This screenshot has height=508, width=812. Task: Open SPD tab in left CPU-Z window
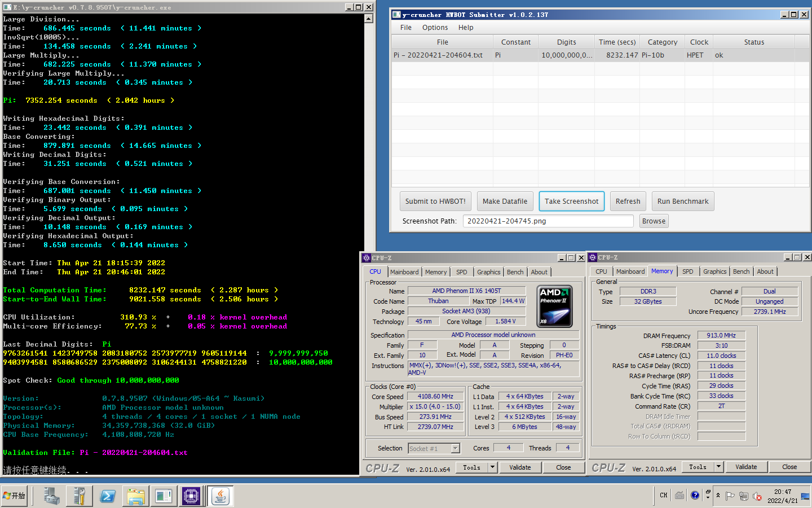coord(462,272)
